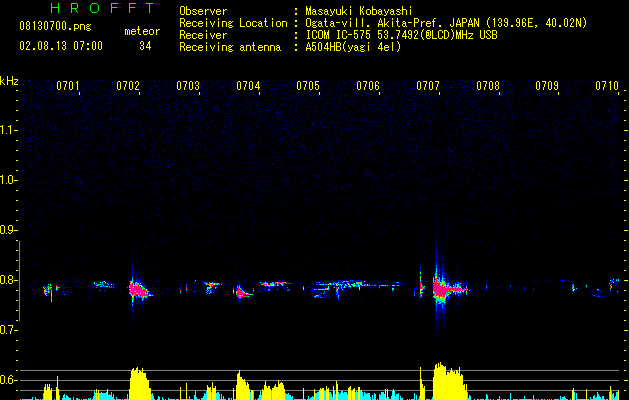The width and height of the screenshot is (629, 400).
Task: Click the 0703 time marker
Action: click(x=188, y=86)
